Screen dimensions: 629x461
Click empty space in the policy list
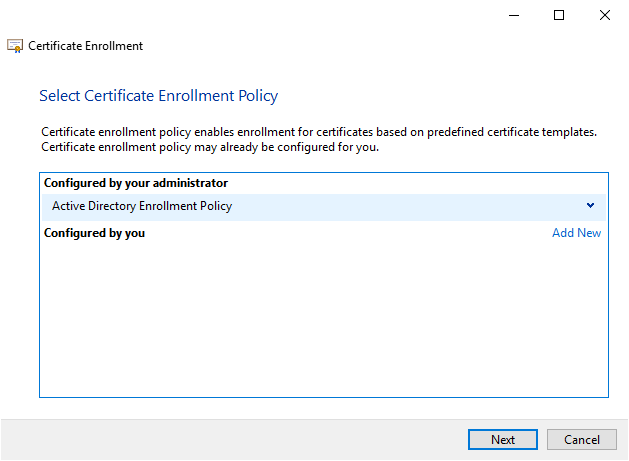tap(320, 320)
